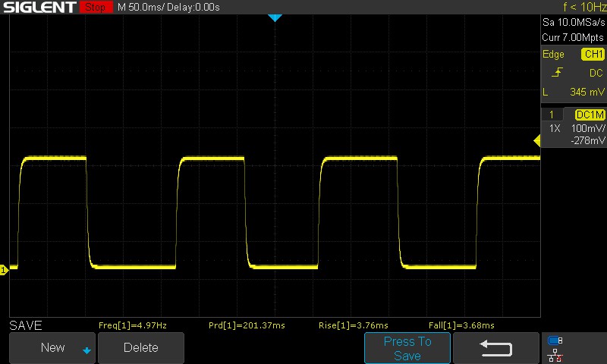Viewport: 607px width, 364px height.
Task: Open the 100mV/ vertical scale setting
Action: click(x=588, y=128)
